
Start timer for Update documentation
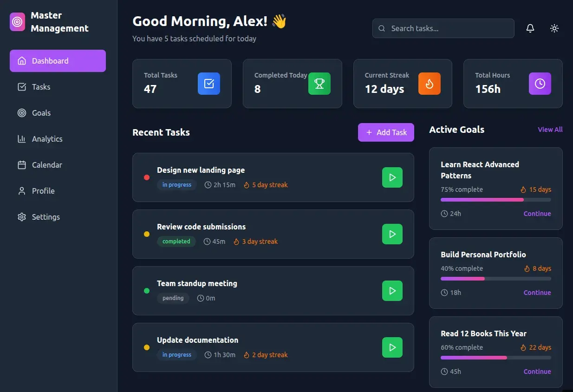click(392, 347)
